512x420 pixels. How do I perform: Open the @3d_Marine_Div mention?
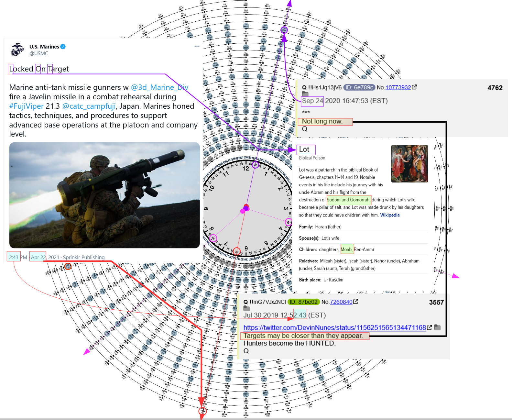(160, 87)
